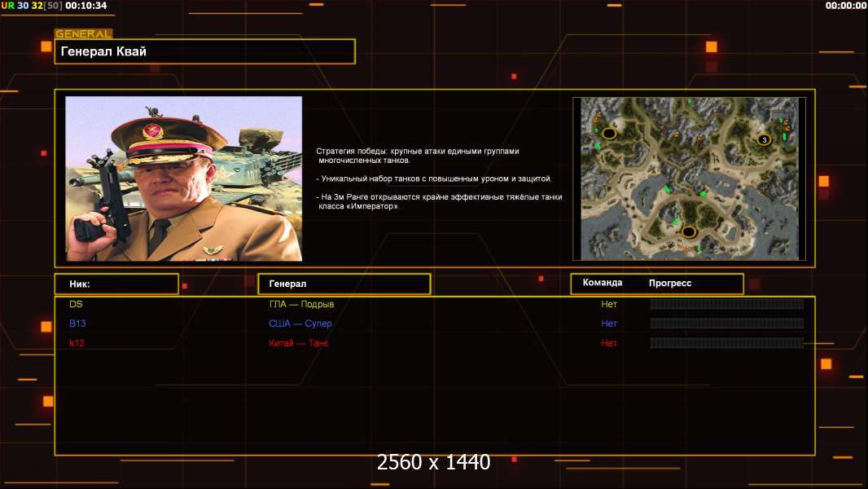Image resolution: width=868 pixels, height=489 pixels.
Task: Click the Ник: column header
Action: point(116,284)
